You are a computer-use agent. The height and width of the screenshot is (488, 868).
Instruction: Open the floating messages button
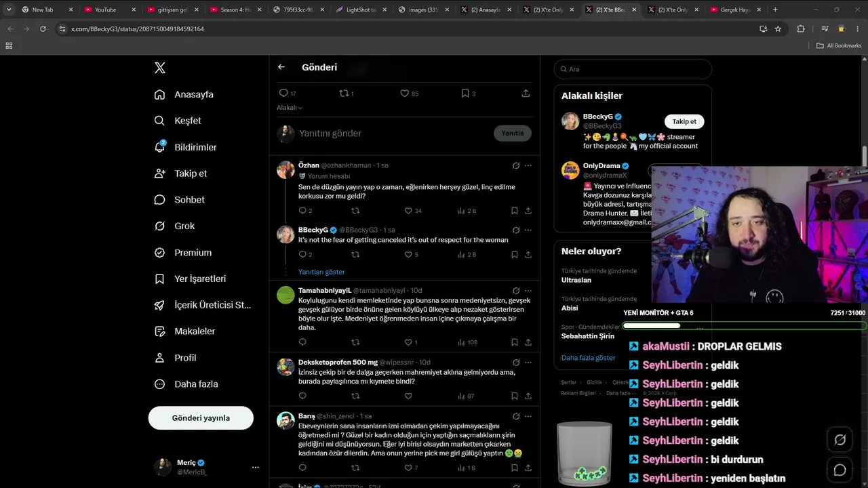(840, 470)
